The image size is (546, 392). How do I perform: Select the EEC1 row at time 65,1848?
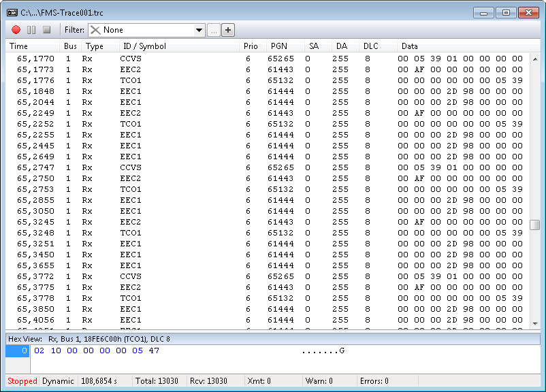tap(268, 91)
